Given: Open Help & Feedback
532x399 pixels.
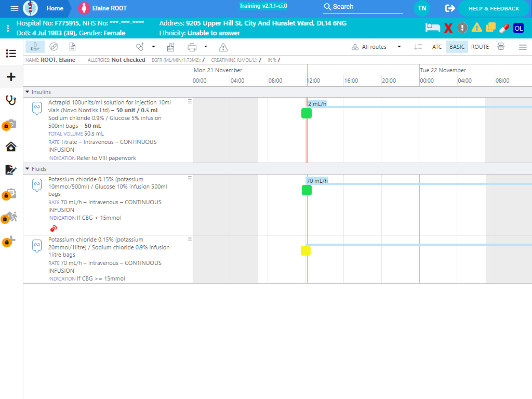Looking at the screenshot, I should pyautogui.click(x=494, y=8).
